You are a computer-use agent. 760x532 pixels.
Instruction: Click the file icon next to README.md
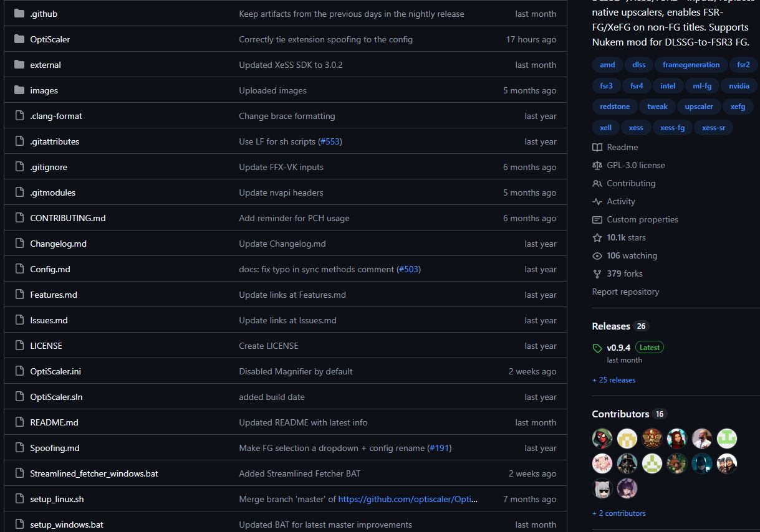point(19,422)
